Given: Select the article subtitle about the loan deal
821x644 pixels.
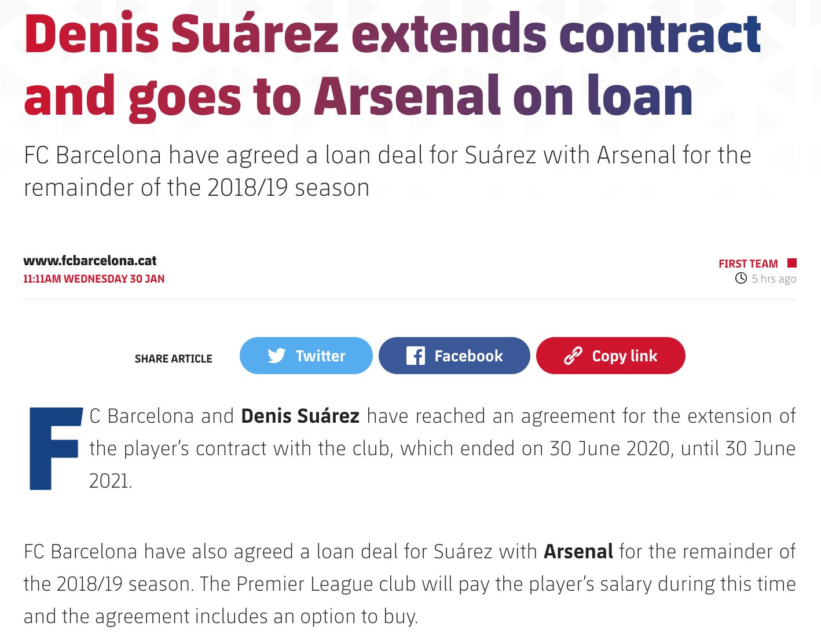Looking at the screenshot, I should (x=387, y=170).
